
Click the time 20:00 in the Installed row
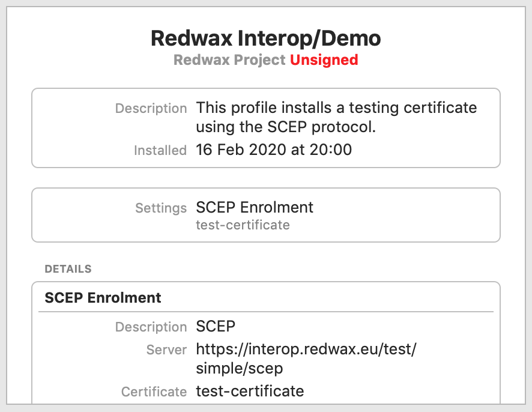[x=330, y=150]
